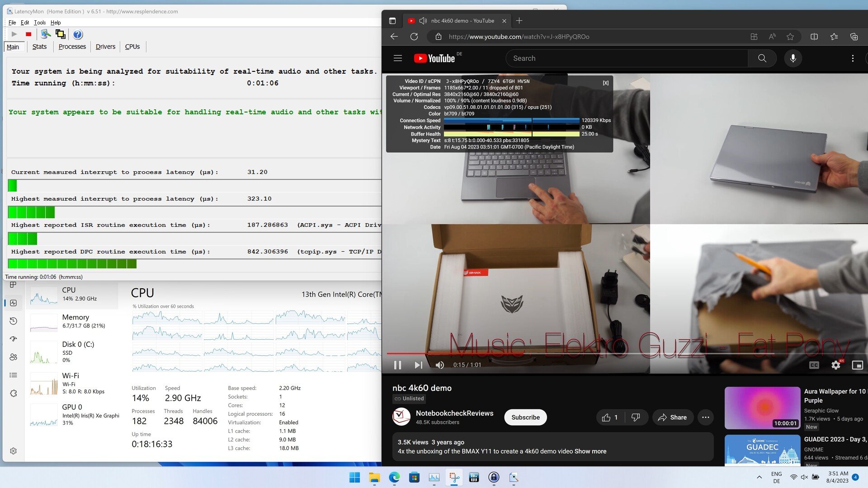Image resolution: width=868 pixels, height=488 pixels.
Task: Open Edge favorites list icon
Action: click(834, 37)
